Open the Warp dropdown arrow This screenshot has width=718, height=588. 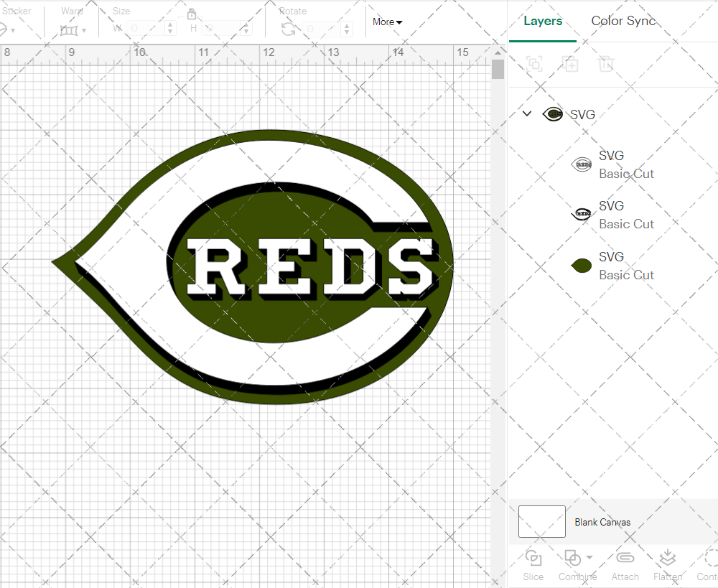coord(84,31)
